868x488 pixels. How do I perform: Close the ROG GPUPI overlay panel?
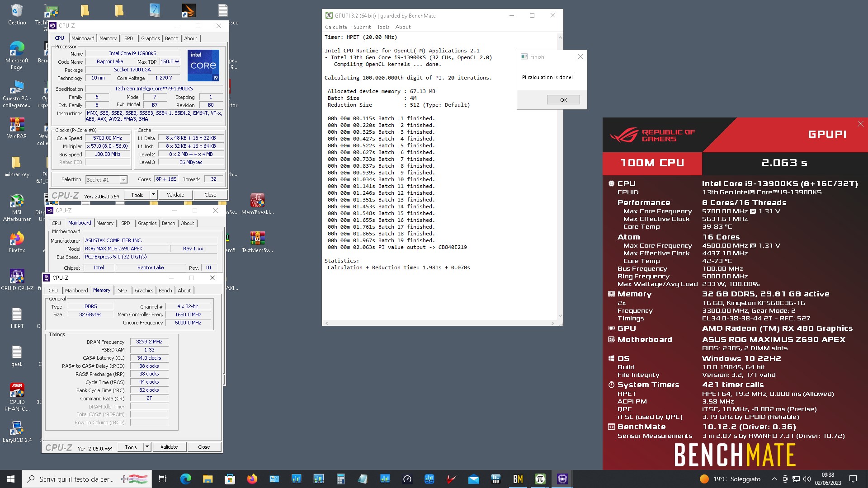860,124
